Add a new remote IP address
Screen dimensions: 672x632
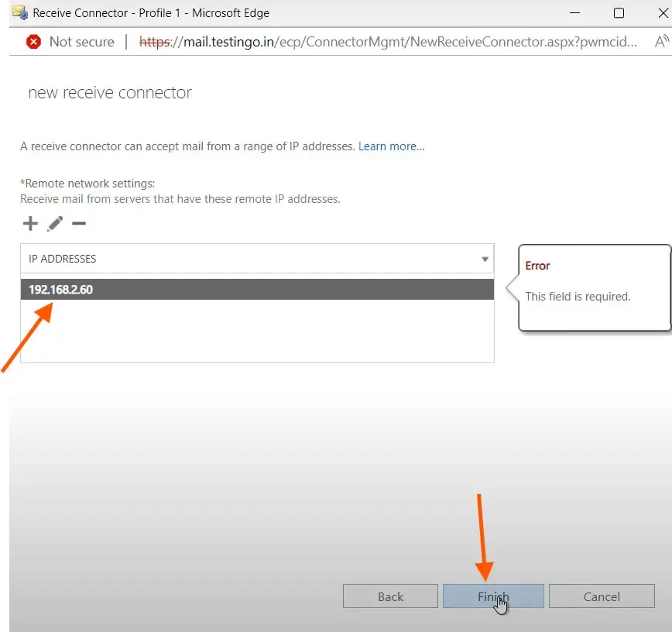(x=30, y=223)
